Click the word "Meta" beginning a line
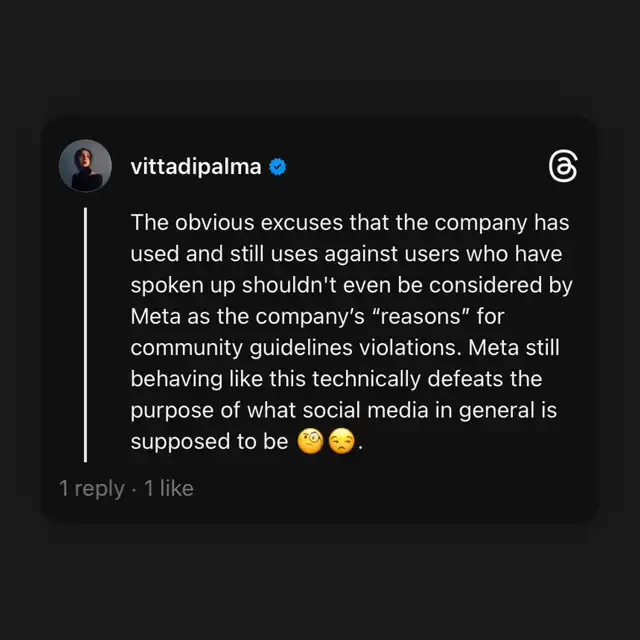This screenshot has width=640, height=640. point(156,316)
